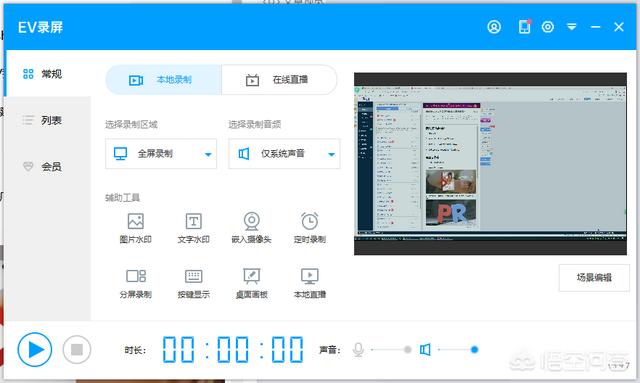Open the 分屏录制 tool
Viewport: 640px width, 383px height.
pyautogui.click(x=136, y=284)
